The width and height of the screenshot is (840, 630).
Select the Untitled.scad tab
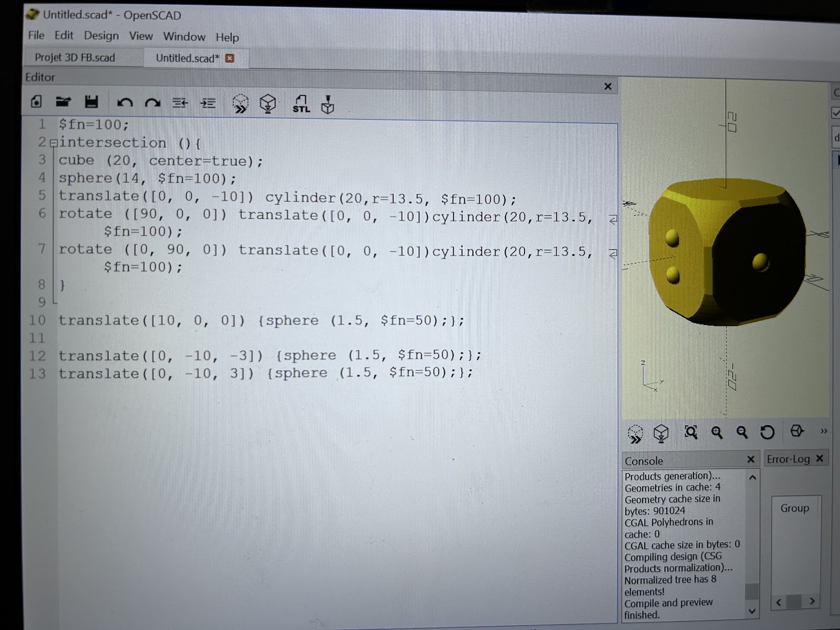pyautogui.click(x=187, y=58)
